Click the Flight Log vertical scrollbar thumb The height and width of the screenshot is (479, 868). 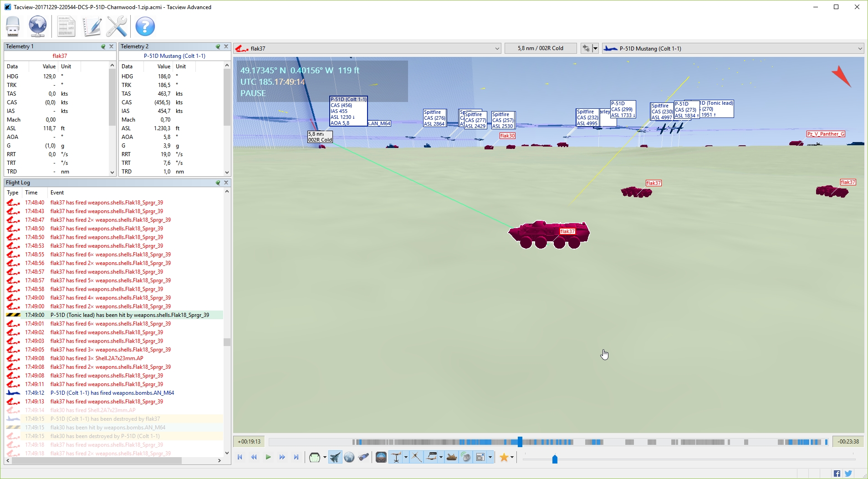point(227,342)
